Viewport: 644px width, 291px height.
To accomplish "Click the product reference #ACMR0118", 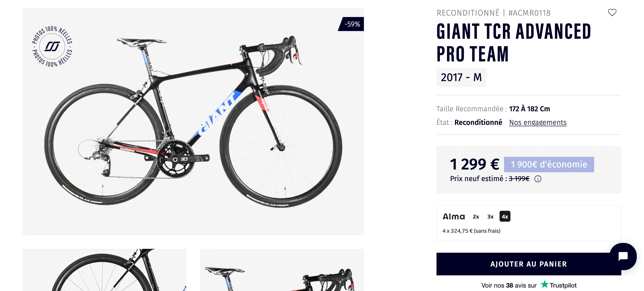I will click(x=529, y=13).
